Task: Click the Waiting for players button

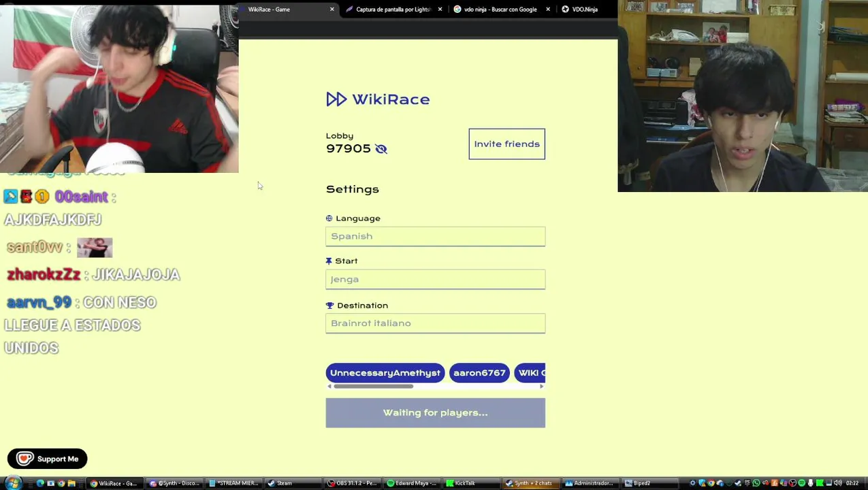Action: [435, 412]
